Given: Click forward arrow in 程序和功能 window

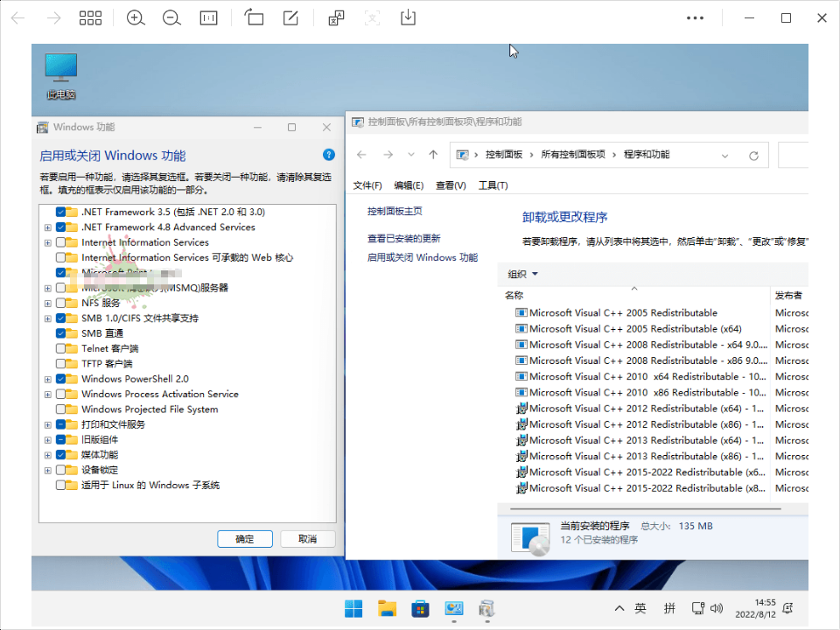Looking at the screenshot, I should 388,155.
